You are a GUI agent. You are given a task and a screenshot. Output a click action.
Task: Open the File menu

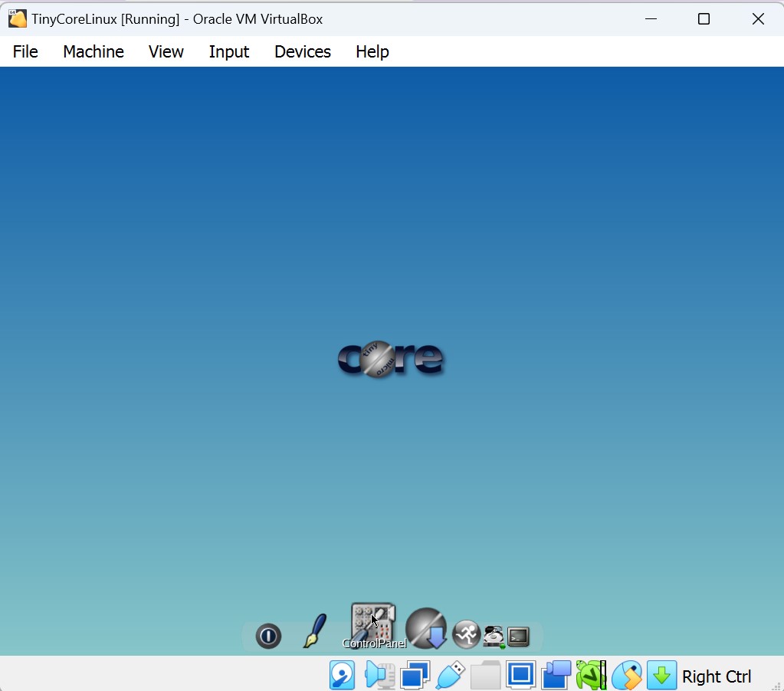pos(25,51)
